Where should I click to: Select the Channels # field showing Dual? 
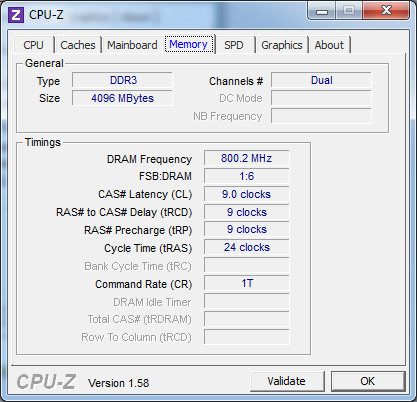(321, 80)
